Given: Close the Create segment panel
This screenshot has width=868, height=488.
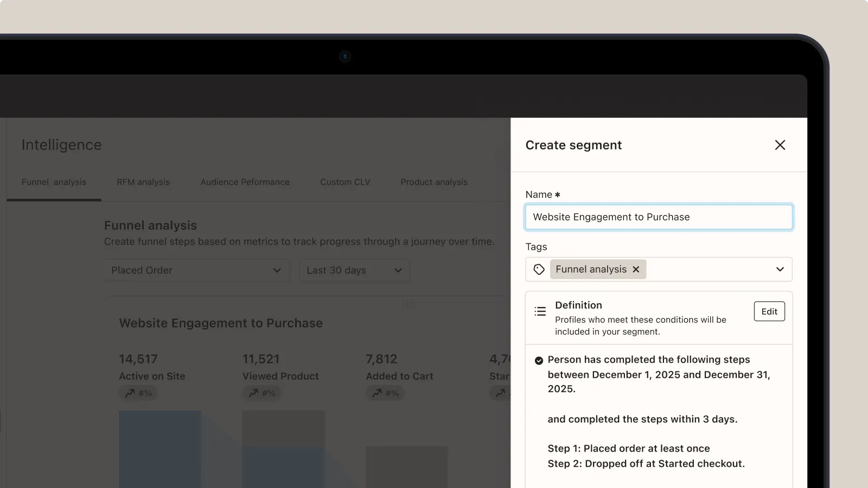Looking at the screenshot, I should pyautogui.click(x=780, y=145).
